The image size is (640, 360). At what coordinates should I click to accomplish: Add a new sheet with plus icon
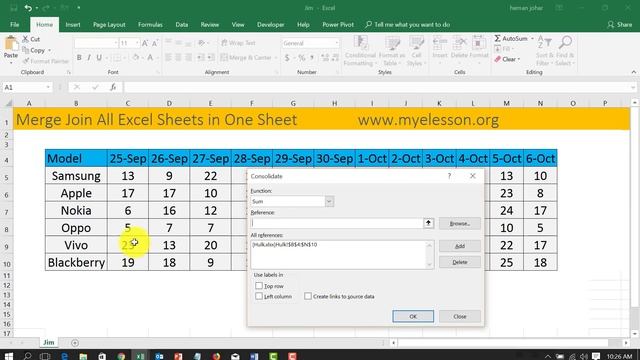coord(75,343)
